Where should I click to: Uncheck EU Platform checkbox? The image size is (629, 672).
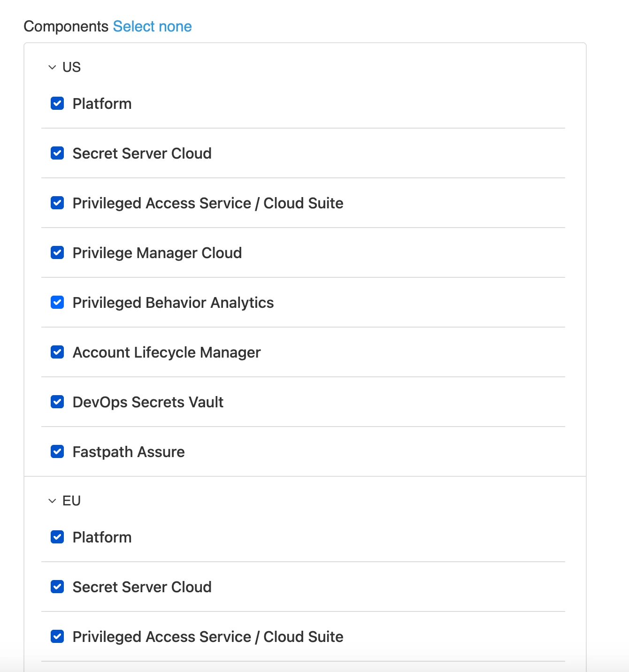point(57,537)
